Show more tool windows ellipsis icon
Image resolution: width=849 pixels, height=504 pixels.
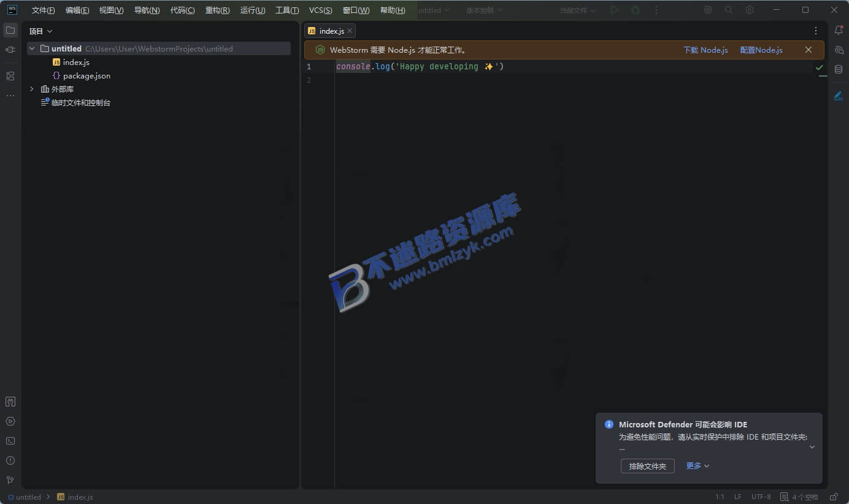[10, 96]
